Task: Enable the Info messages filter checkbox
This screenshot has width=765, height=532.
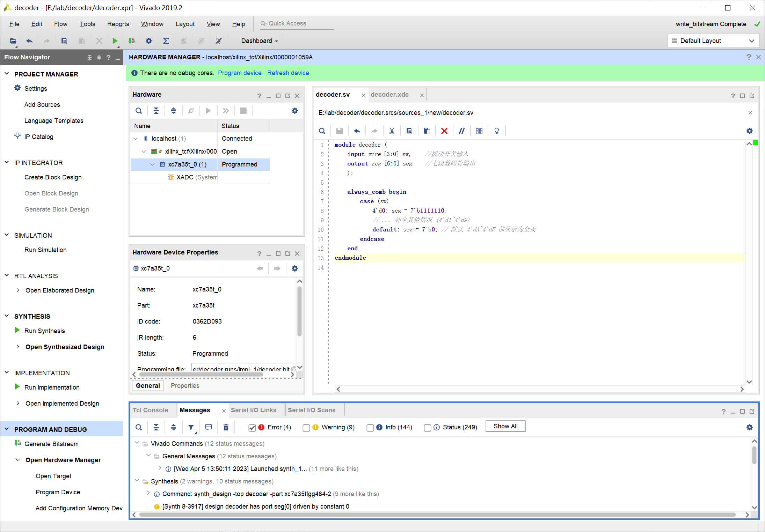Action: [370, 428]
